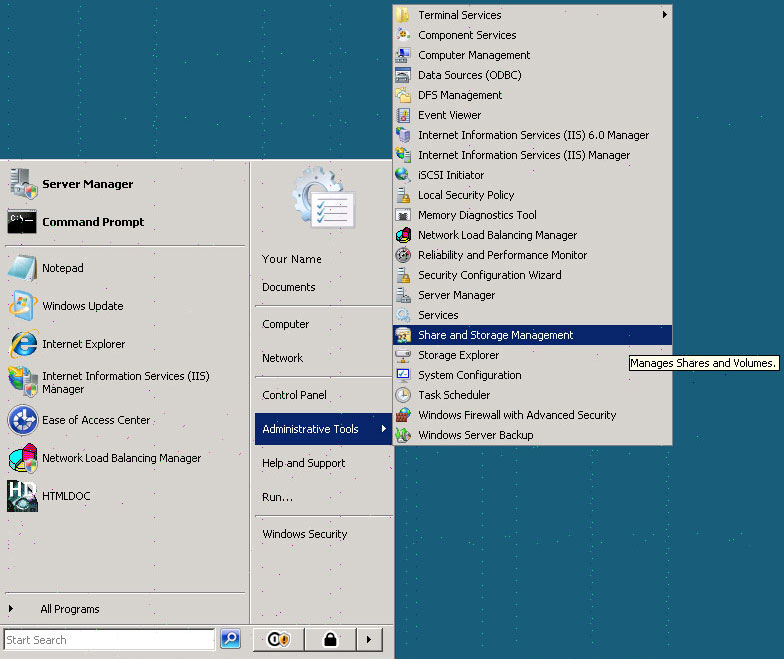Image resolution: width=784 pixels, height=659 pixels.
Task: Open the HTMLDOC program icon
Action: coord(22,496)
